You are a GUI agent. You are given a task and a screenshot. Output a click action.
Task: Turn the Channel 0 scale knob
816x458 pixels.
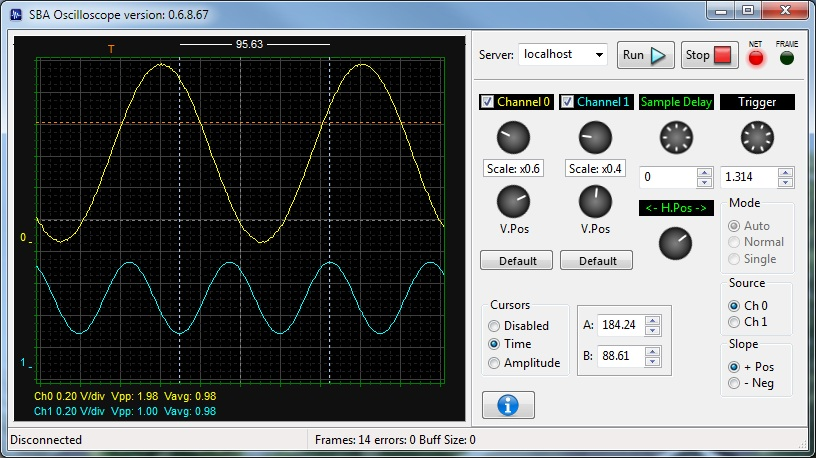513,137
